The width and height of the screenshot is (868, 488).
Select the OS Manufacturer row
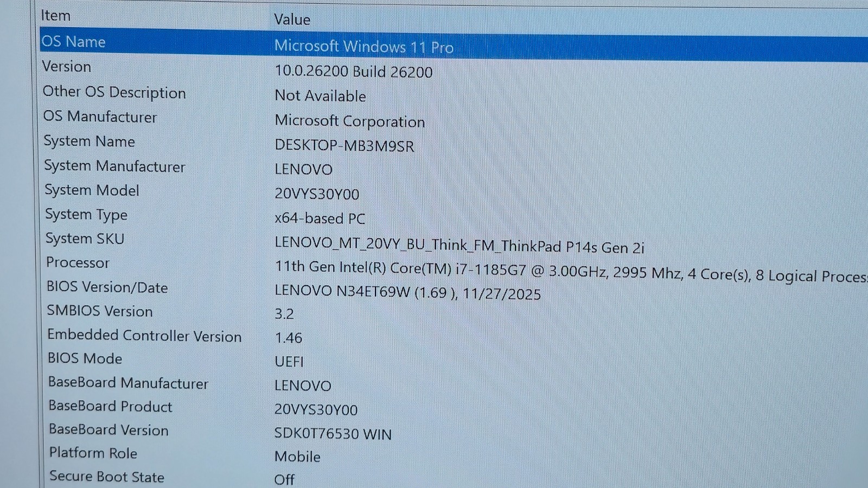[x=100, y=117]
